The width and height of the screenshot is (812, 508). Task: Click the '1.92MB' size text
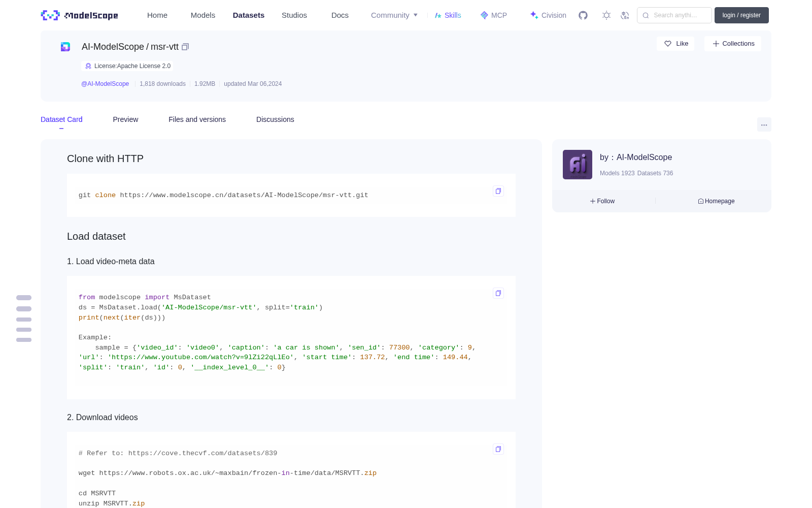(205, 84)
